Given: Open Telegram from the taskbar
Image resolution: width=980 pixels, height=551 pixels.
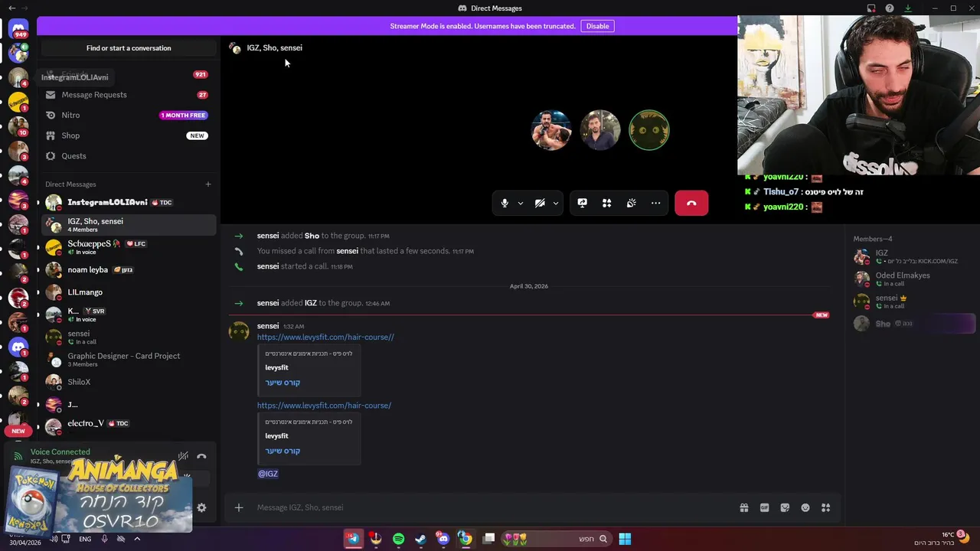Looking at the screenshot, I should coord(353,539).
